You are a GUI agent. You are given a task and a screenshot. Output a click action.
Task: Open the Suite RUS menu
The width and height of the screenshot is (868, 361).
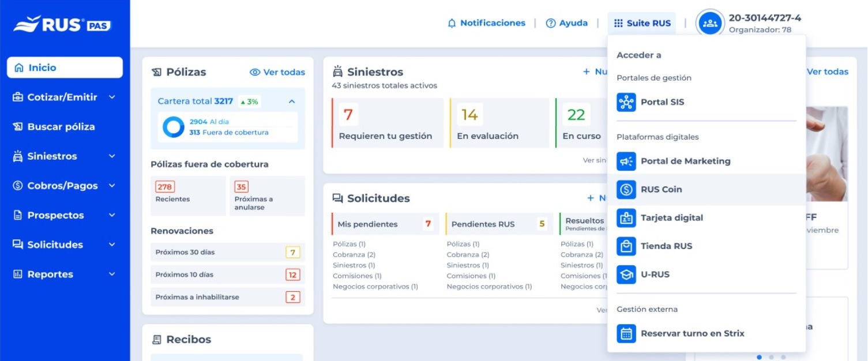click(642, 24)
